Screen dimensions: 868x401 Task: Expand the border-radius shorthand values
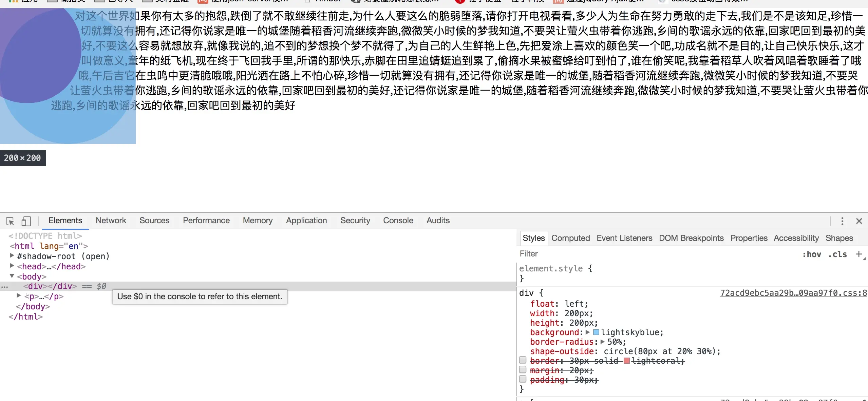603,342
